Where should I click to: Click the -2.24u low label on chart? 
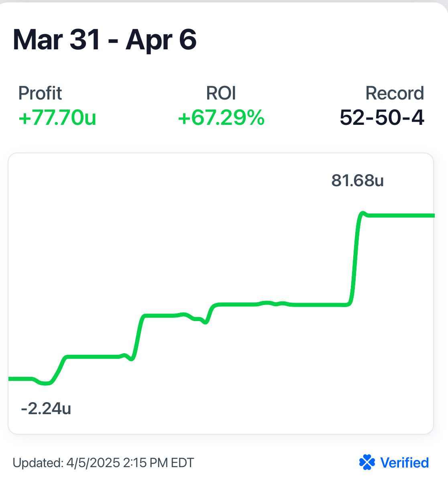click(x=46, y=409)
